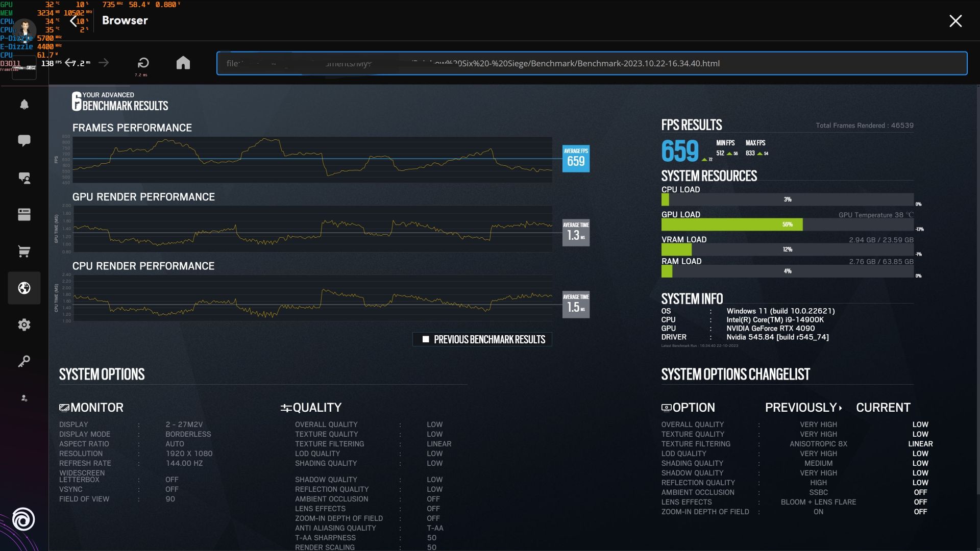Open the chat bubble in sidebar
Screen dimensions: 980x551
pos(24,141)
